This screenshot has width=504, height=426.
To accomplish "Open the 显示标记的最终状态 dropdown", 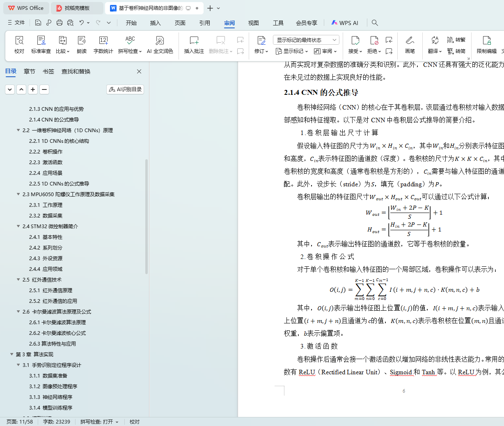I will pos(306,40).
